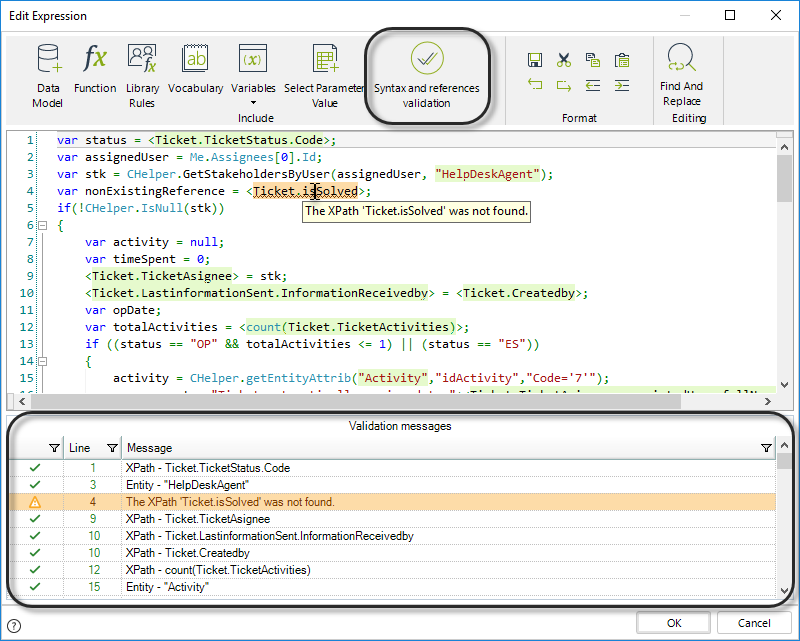The height and width of the screenshot is (641, 800).
Task: Click the code editor left scroll arrow
Action: [x=21, y=402]
